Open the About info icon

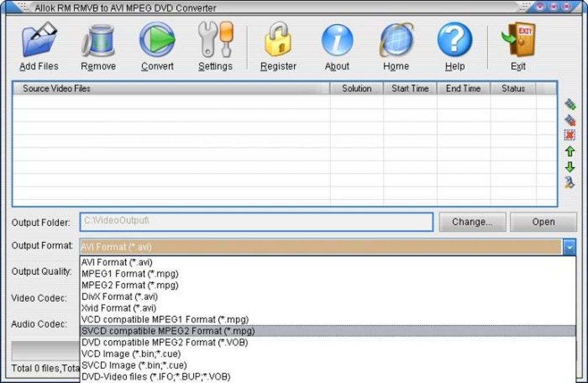[x=337, y=40]
